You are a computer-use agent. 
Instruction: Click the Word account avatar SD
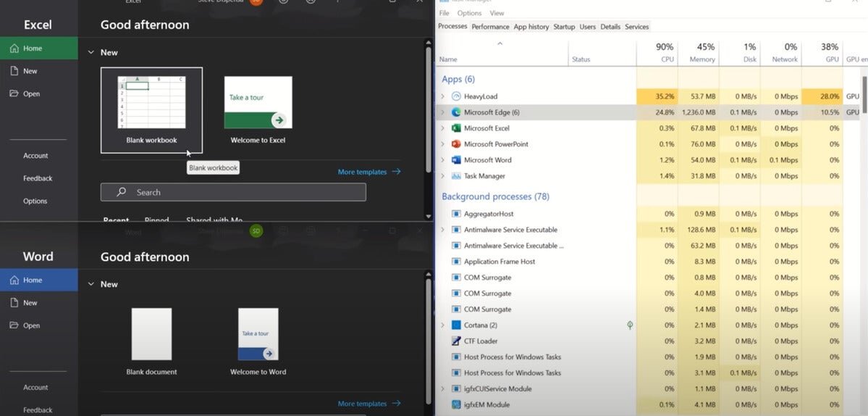(x=256, y=231)
